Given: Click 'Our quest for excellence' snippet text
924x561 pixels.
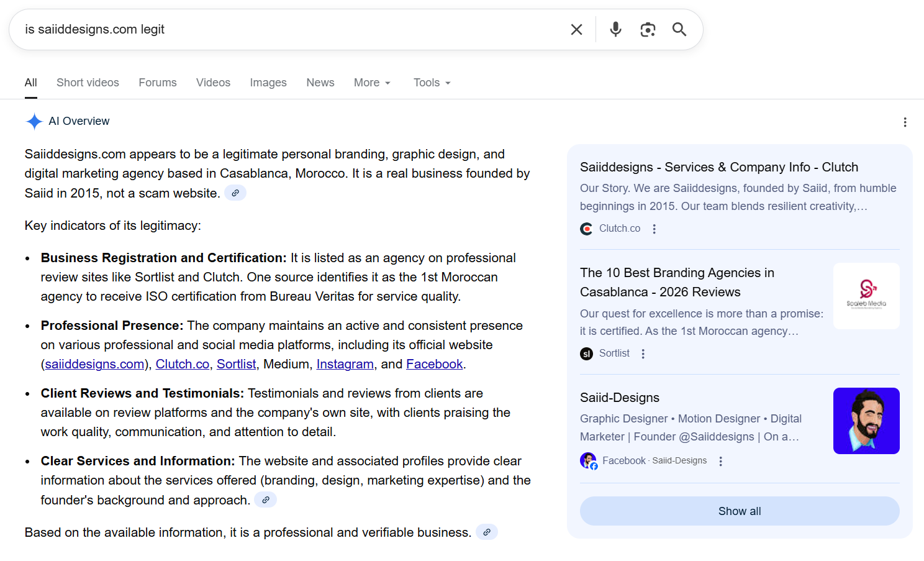Looking at the screenshot, I should pyautogui.click(x=702, y=322).
